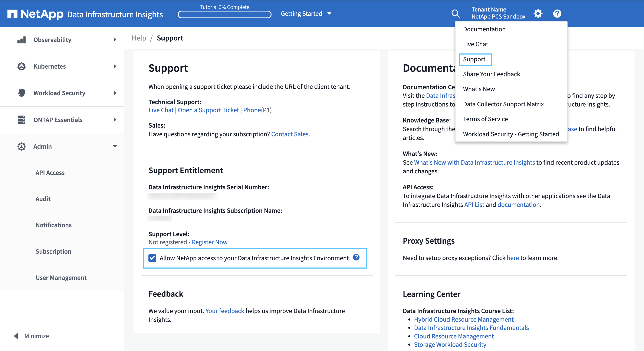Click the Observability sidebar icon

21,39
